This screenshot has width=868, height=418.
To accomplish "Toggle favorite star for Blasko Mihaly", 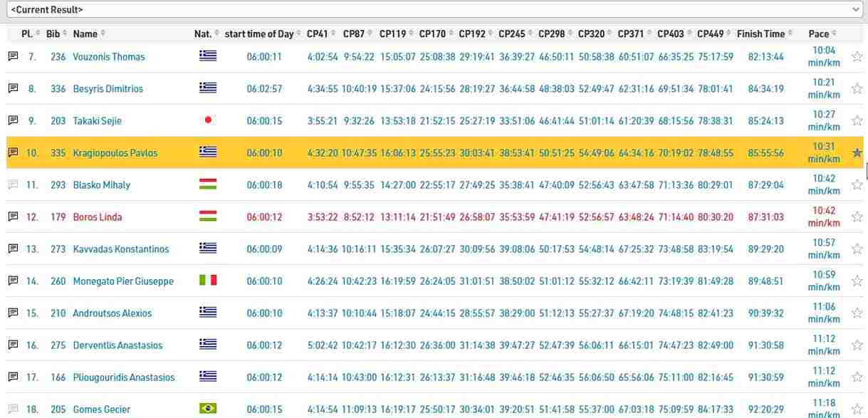I will tap(857, 185).
